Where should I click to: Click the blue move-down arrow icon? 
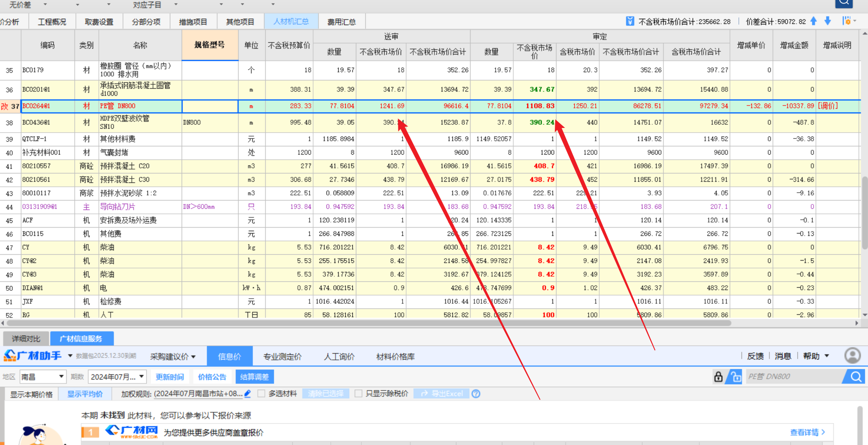click(828, 21)
